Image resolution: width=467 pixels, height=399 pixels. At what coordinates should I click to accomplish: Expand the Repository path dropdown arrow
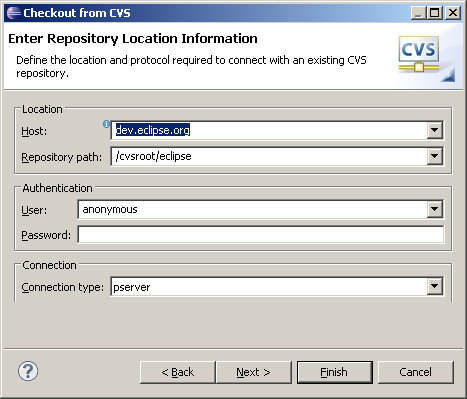pyautogui.click(x=435, y=156)
